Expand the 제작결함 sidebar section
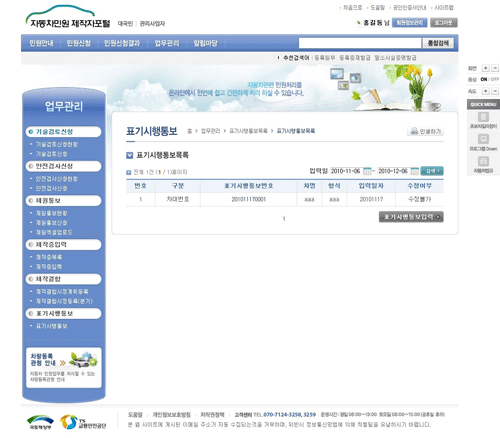 [x=63, y=279]
